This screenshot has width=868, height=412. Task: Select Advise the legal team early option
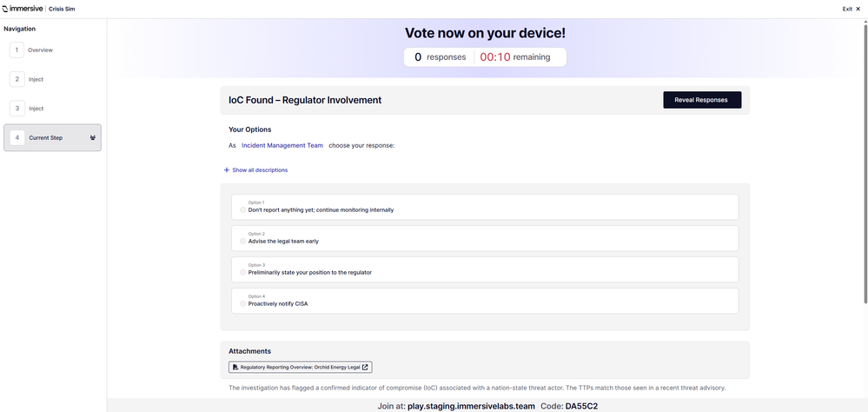click(485, 238)
